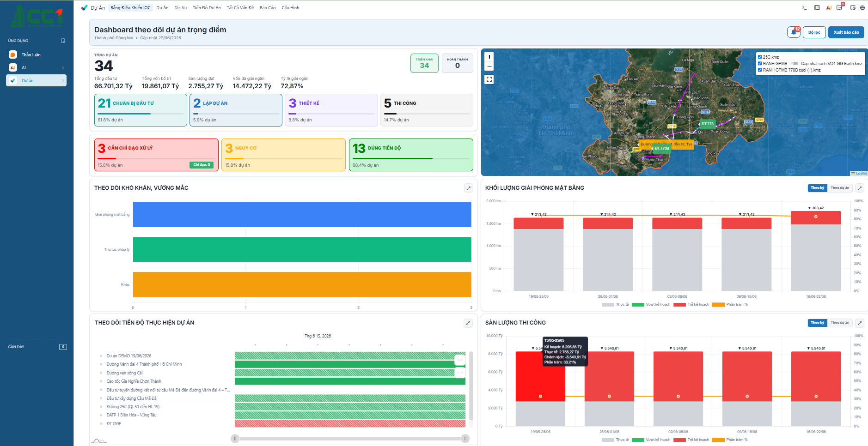868x446 pixels.
Task: Click the Cần chỉ đạo xử lý card
Action: [x=156, y=155]
